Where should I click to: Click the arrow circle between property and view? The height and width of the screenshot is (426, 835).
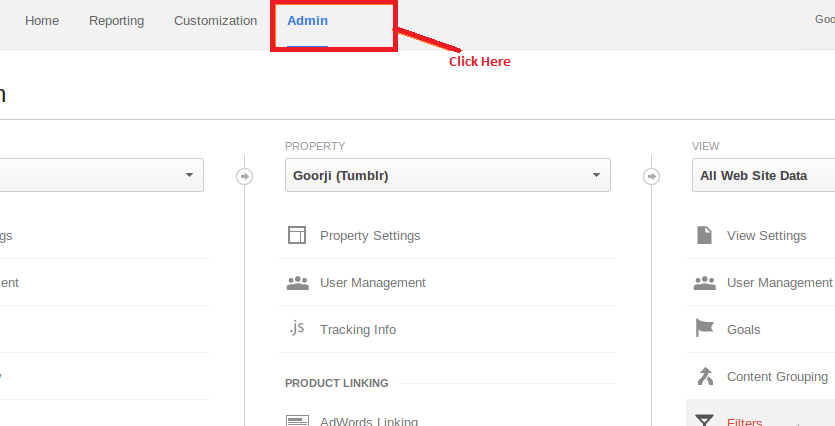click(652, 176)
